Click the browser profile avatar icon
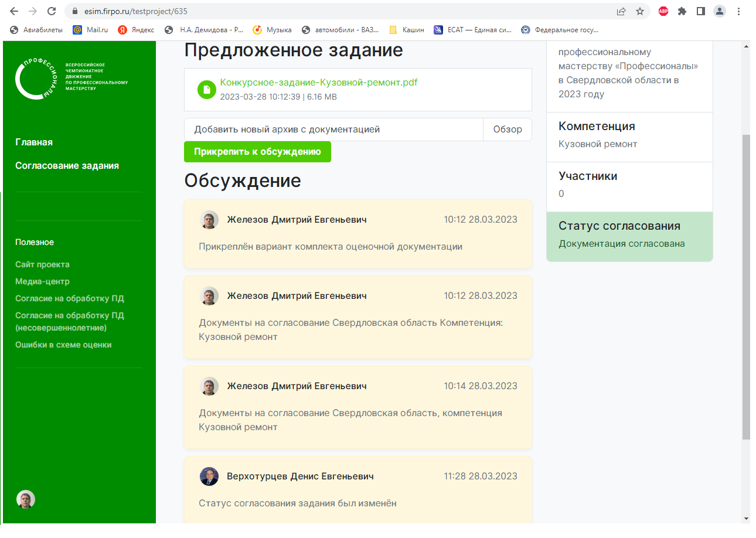 click(x=720, y=11)
